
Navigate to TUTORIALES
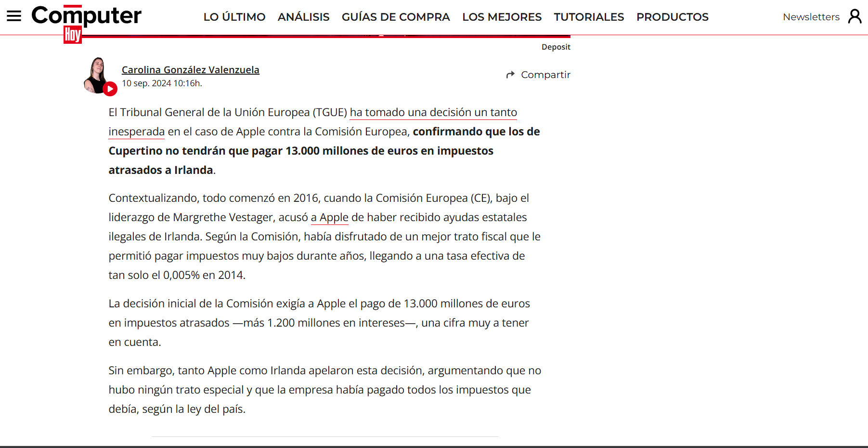point(588,17)
